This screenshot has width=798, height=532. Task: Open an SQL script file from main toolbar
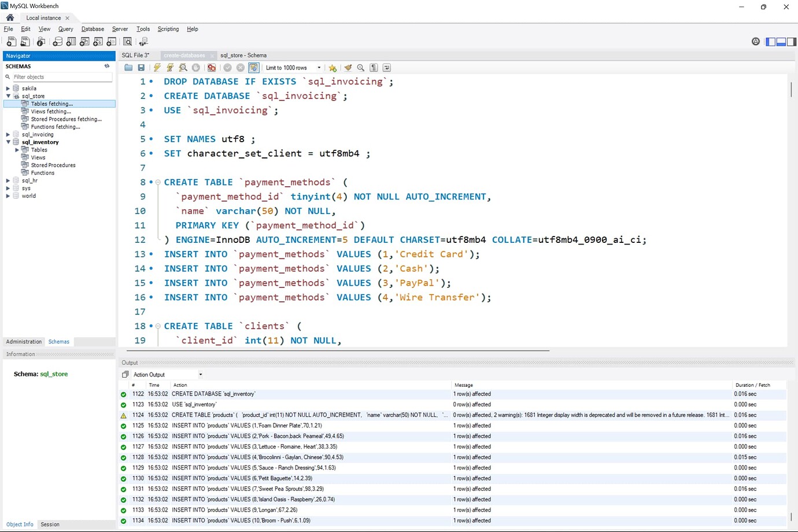(25, 42)
